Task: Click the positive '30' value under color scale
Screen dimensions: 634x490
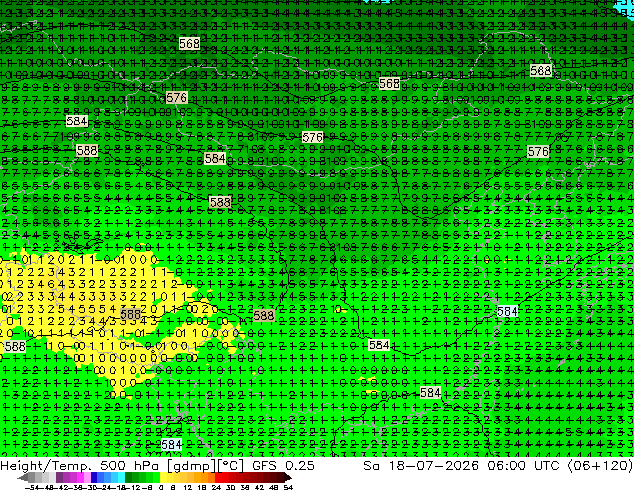Action: coord(230,487)
